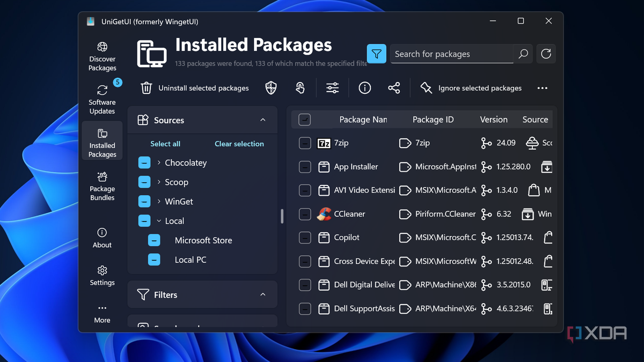Open installation options sliders icon
The width and height of the screenshot is (644, 362).
coord(333,88)
